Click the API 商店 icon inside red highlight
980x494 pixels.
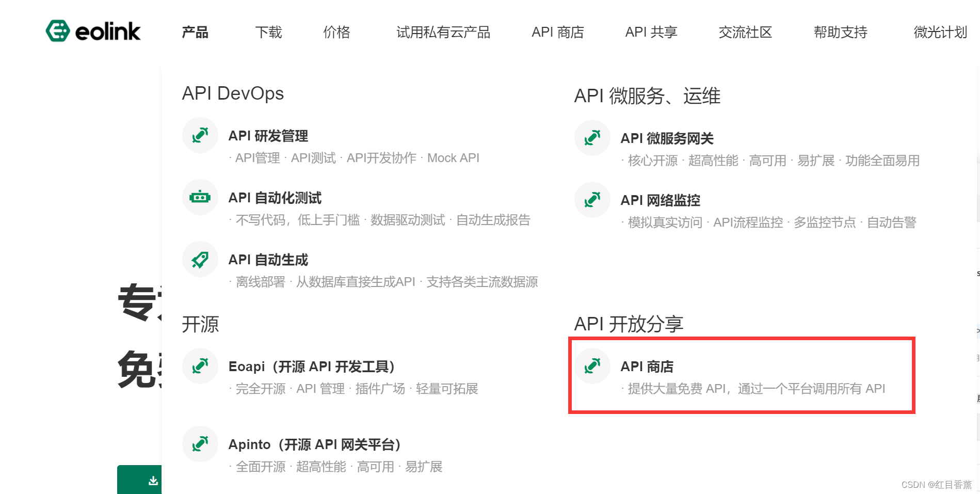pos(592,365)
